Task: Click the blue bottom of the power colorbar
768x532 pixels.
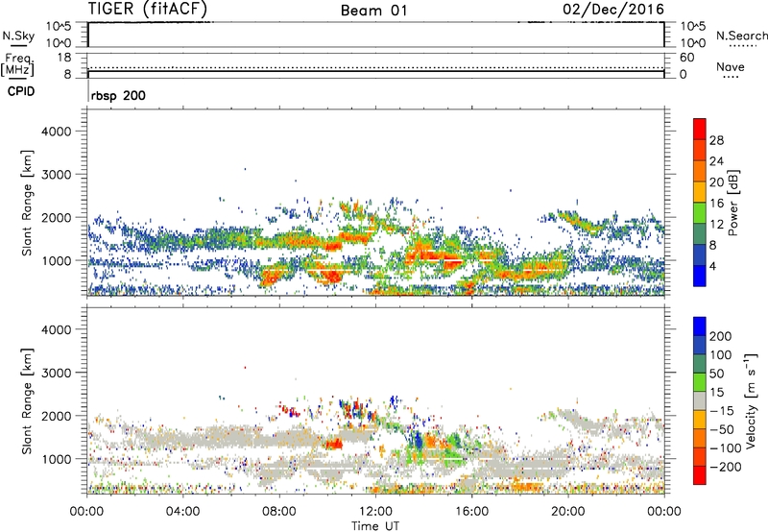Action: (700, 276)
